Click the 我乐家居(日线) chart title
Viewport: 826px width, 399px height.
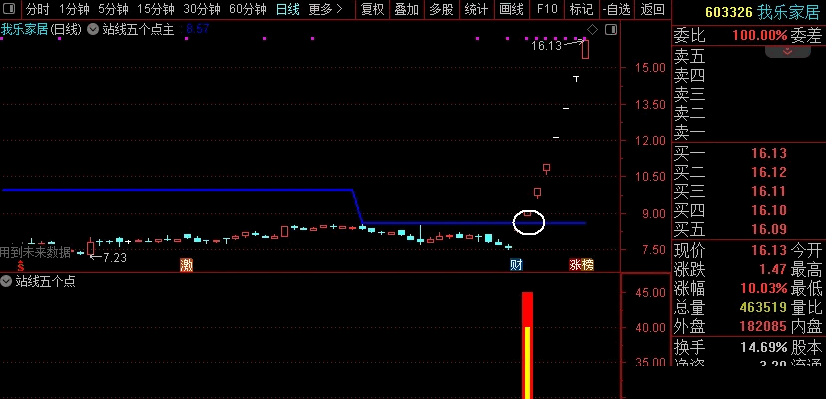(41, 30)
